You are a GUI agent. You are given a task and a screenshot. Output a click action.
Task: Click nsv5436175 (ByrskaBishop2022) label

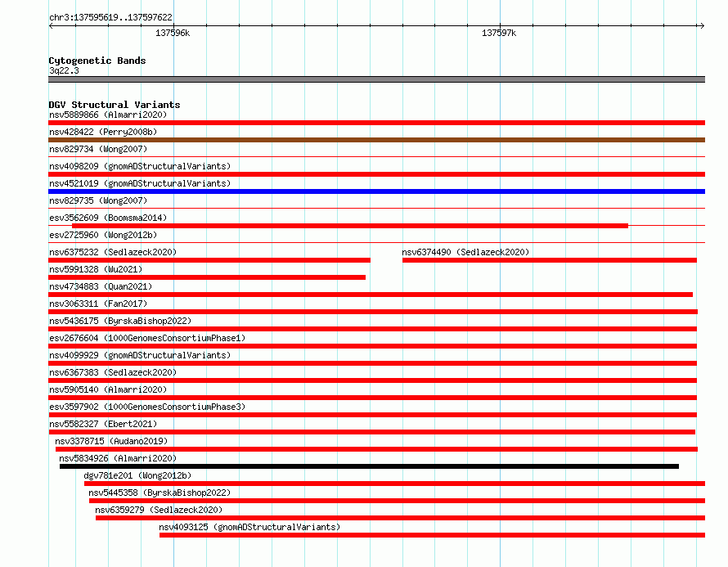click(x=120, y=321)
